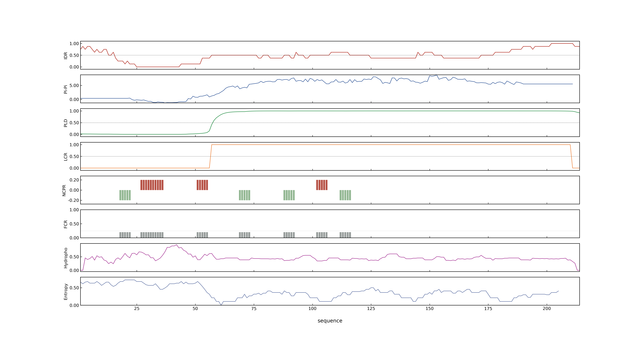The width and height of the screenshot is (644, 343).
Task: Click the x-axis tick label 150
Action: [x=429, y=309]
